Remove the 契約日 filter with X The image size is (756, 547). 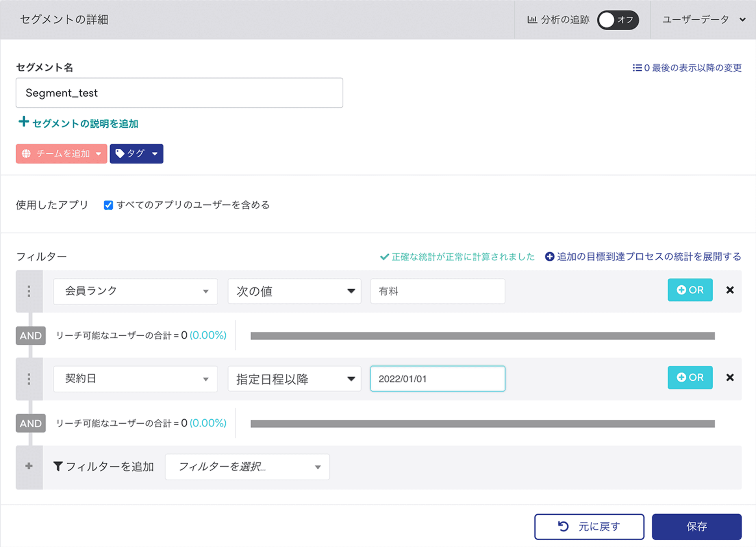coord(730,378)
